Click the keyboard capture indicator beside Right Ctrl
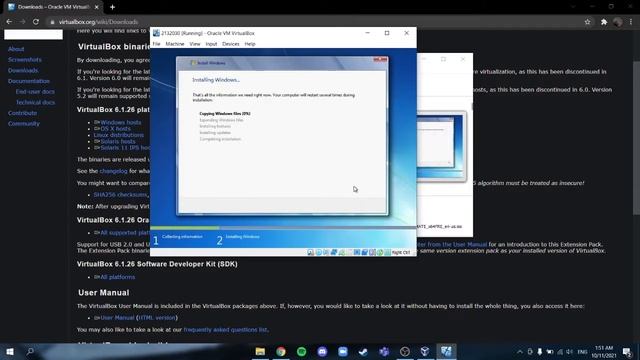The image size is (640, 360). pos(388,252)
